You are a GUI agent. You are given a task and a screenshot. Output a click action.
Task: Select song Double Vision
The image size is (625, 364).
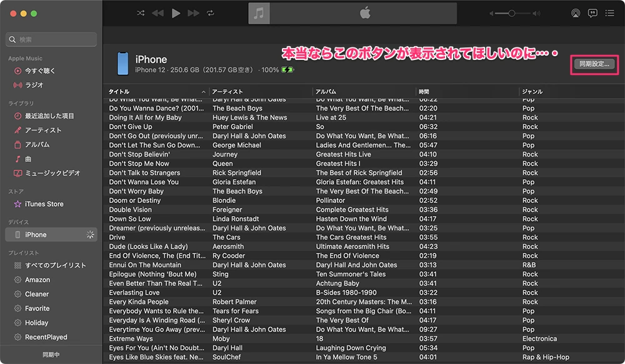pos(131,210)
